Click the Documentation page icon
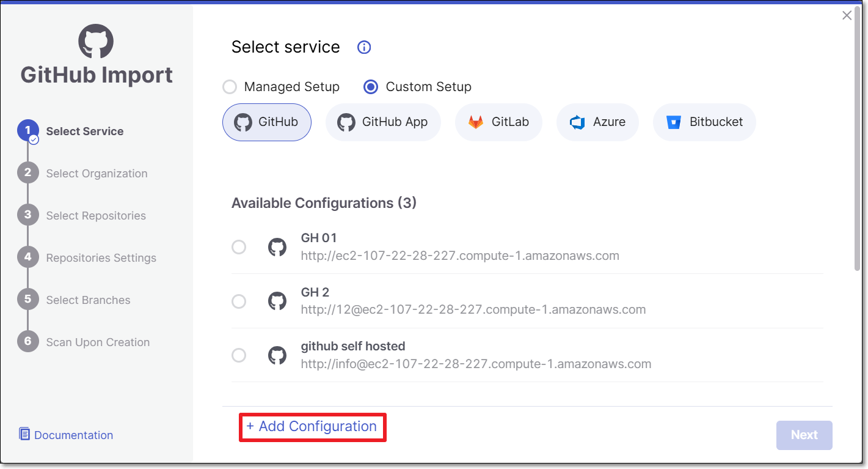This screenshot has height=469, width=868. click(24, 434)
